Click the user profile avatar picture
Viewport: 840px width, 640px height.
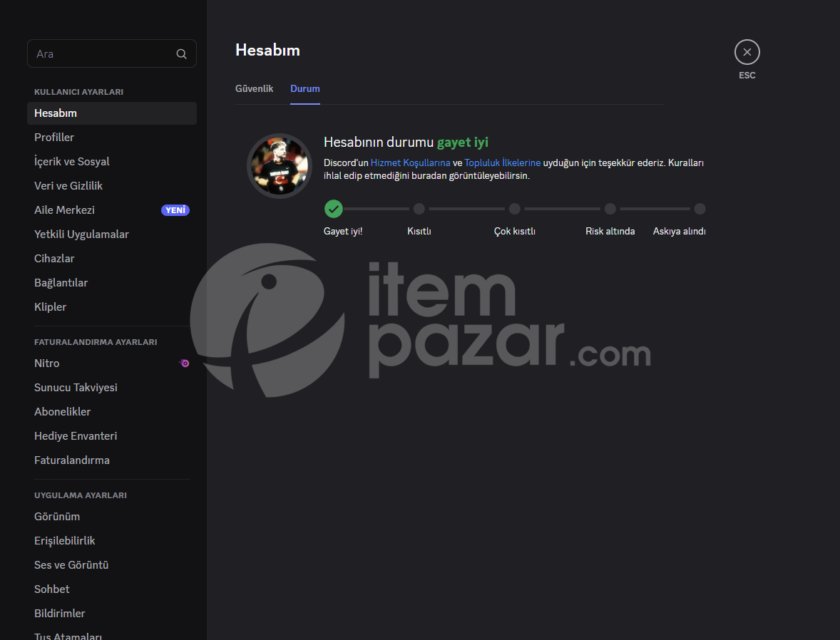279,166
